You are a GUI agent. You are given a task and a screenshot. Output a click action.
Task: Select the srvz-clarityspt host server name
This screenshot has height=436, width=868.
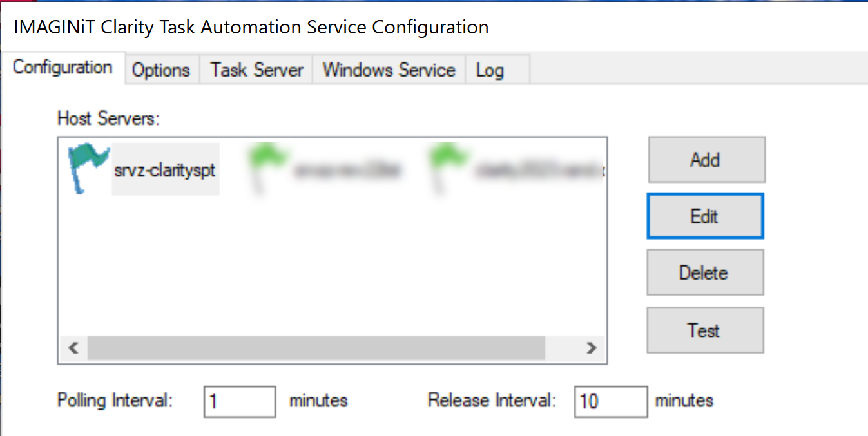coord(165,170)
